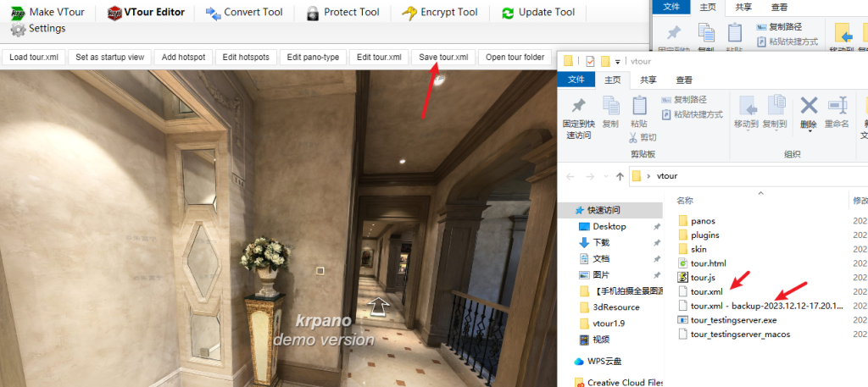
Task: Click the 粘贴 clipboard icon in vtour ribbon
Action: tap(639, 105)
